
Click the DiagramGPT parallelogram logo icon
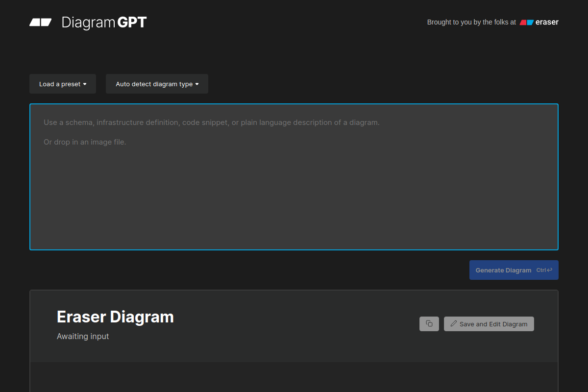[x=40, y=22]
